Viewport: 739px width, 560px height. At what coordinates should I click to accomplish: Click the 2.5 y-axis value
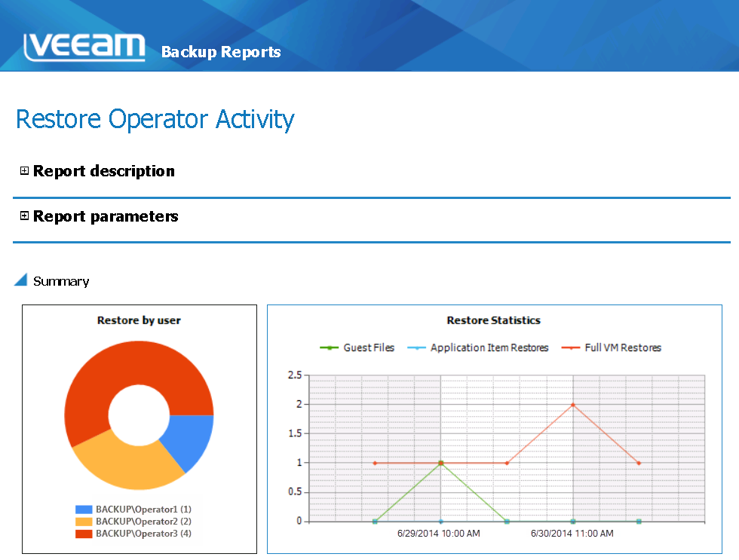(295, 375)
